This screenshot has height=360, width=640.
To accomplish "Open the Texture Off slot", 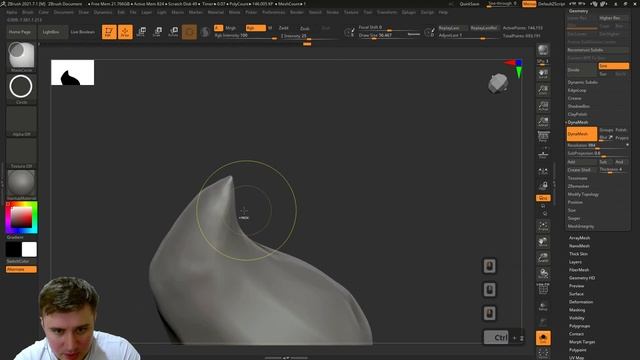I will (x=21, y=153).
